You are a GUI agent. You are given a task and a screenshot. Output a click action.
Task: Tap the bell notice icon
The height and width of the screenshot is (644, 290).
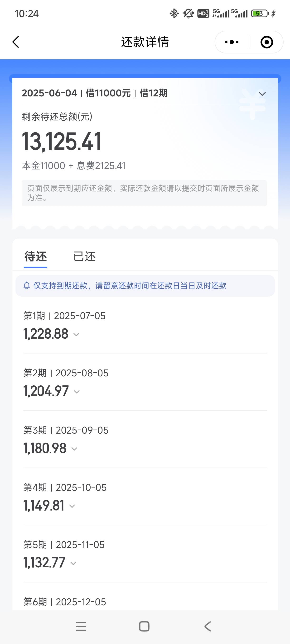tap(27, 285)
